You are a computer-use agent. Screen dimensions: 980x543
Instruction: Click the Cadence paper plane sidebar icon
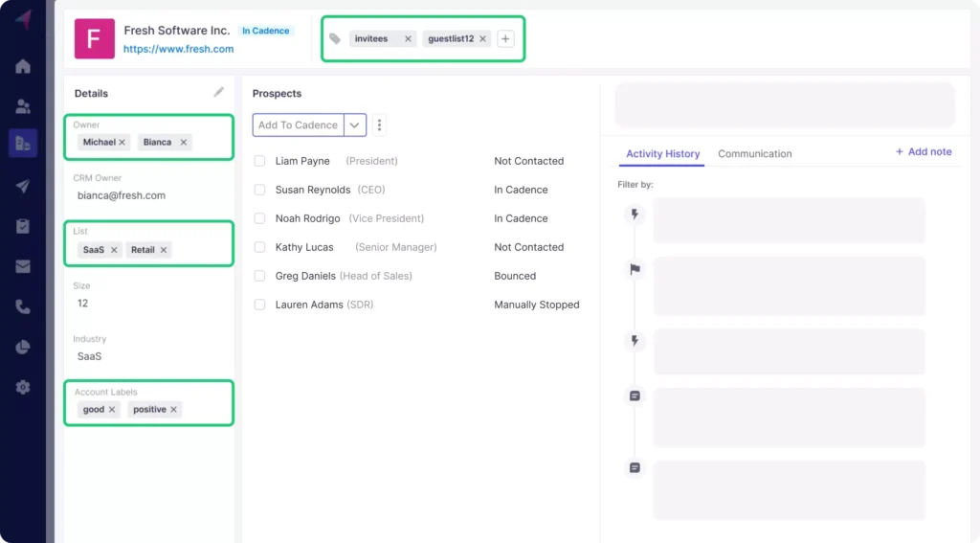(x=23, y=186)
